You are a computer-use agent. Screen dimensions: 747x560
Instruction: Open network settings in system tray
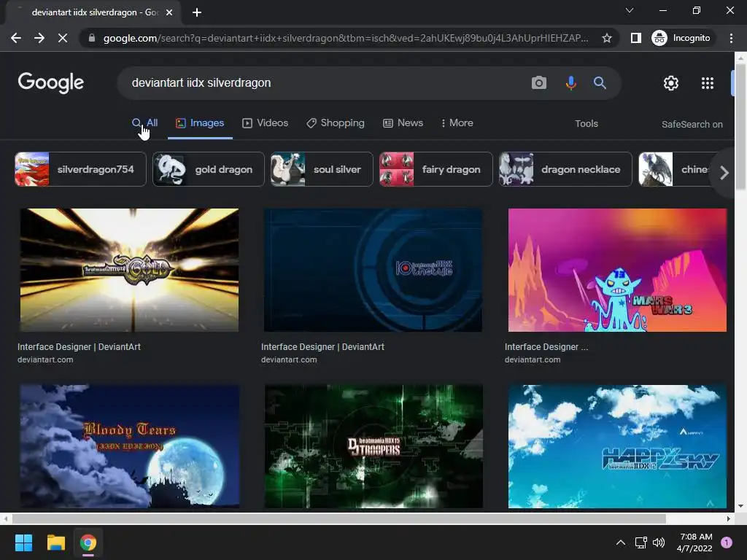[640, 542]
